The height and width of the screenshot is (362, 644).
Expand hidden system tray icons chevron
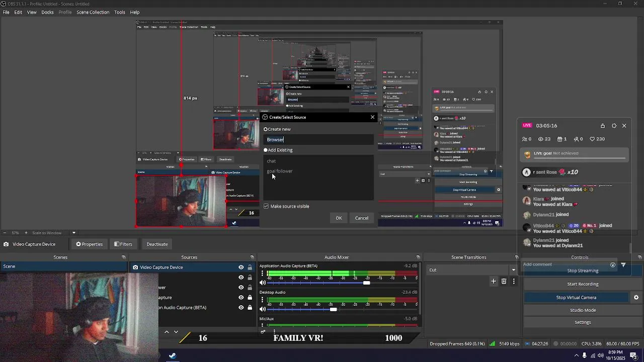point(576,355)
